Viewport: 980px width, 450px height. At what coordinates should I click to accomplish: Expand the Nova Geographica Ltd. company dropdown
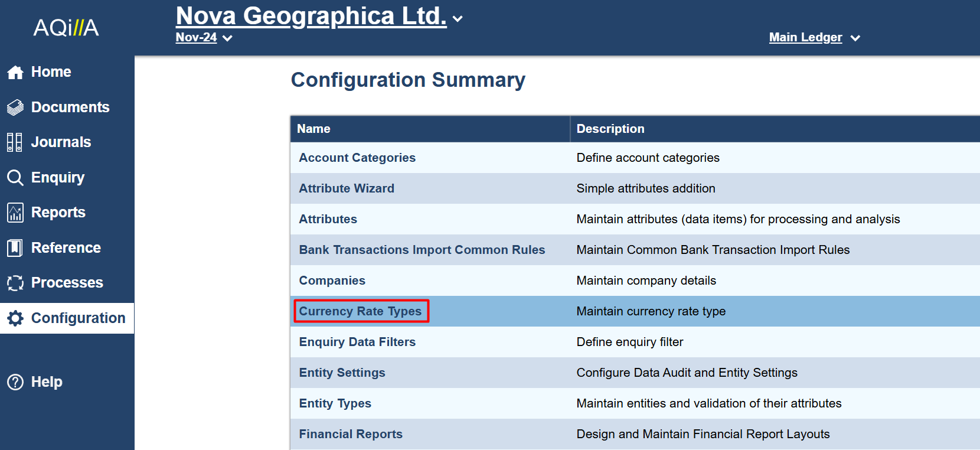click(x=457, y=19)
